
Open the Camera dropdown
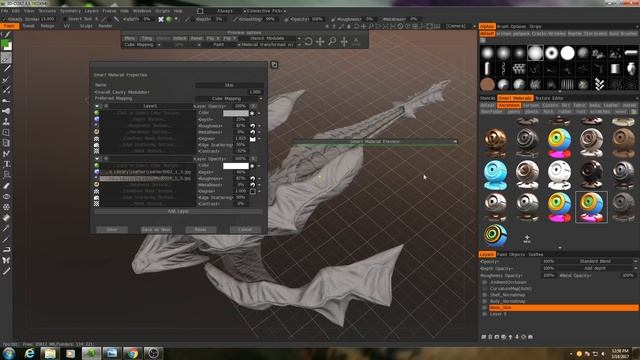(x=459, y=26)
